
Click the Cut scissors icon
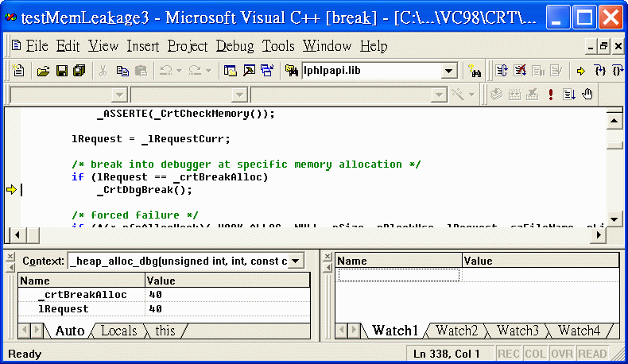tap(103, 72)
